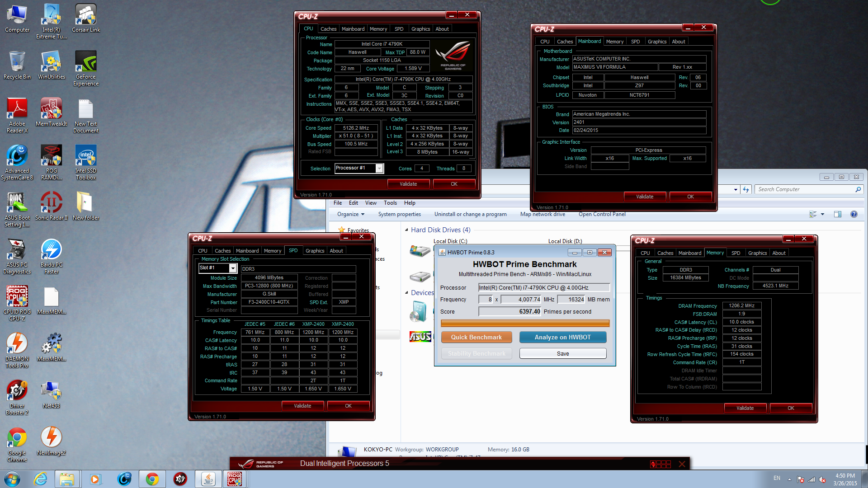The width and height of the screenshot is (868, 488).
Task: Click the volume icon in tray
Action: pyautogui.click(x=822, y=479)
